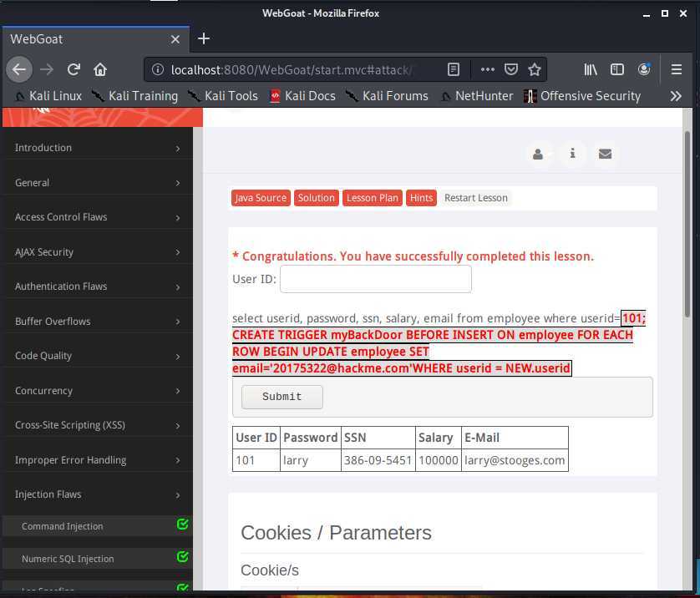
Task: Expand Concurrency section
Action: (x=98, y=391)
